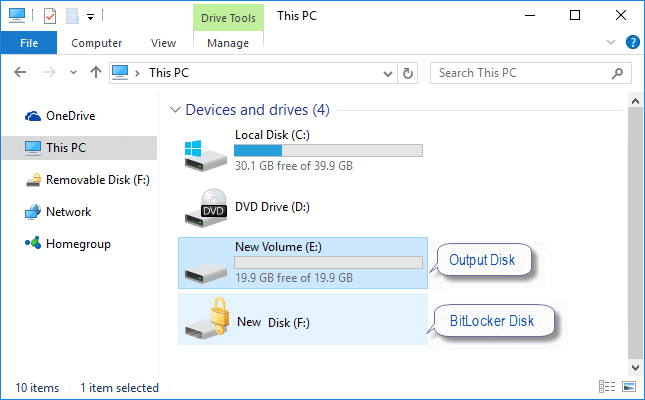Collapse the Devices and drives group

(177, 110)
